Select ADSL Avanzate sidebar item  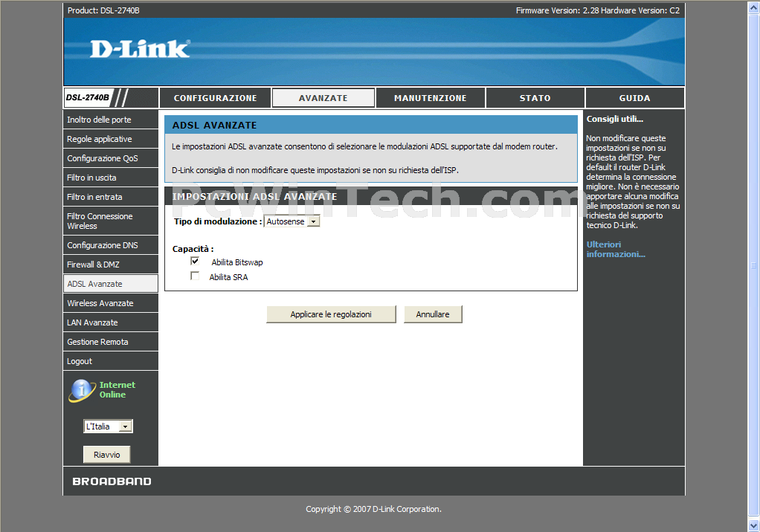[111, 284]
